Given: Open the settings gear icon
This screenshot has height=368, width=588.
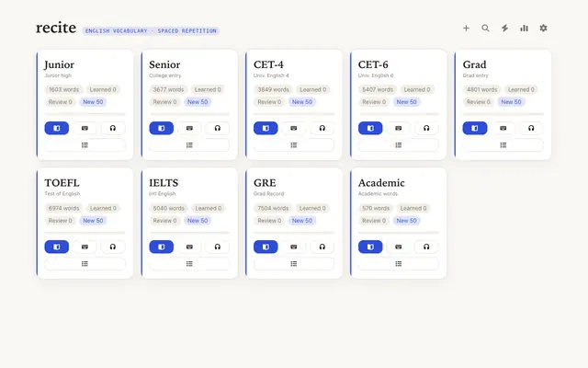Looking at the screenshot, I should coord(543,29).
